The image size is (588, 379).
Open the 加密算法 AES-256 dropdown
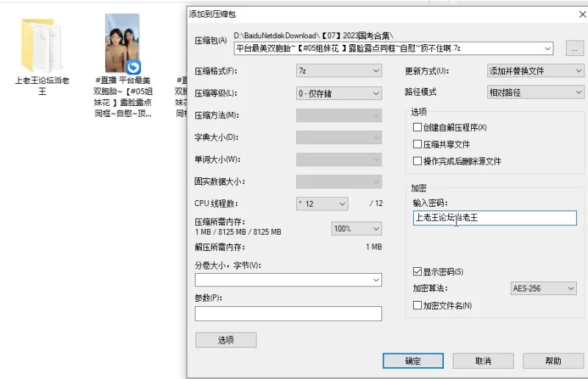[543, 288]
